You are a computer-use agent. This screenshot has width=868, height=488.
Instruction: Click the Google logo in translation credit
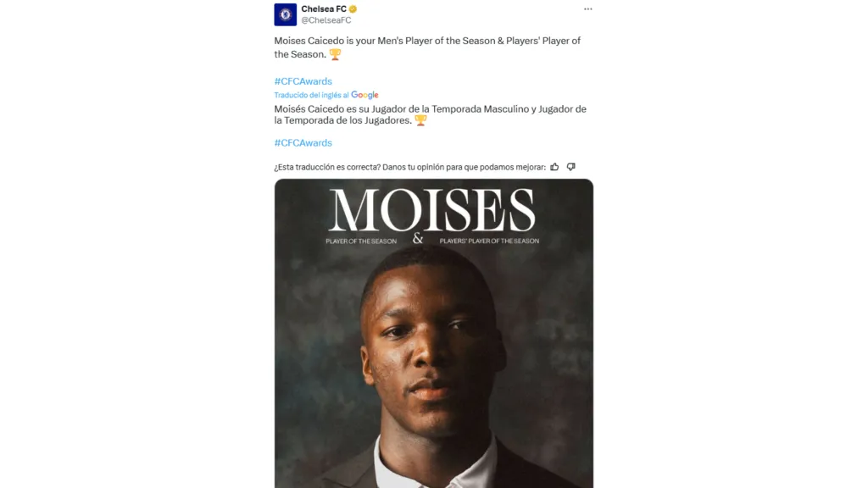coord(364,95)
